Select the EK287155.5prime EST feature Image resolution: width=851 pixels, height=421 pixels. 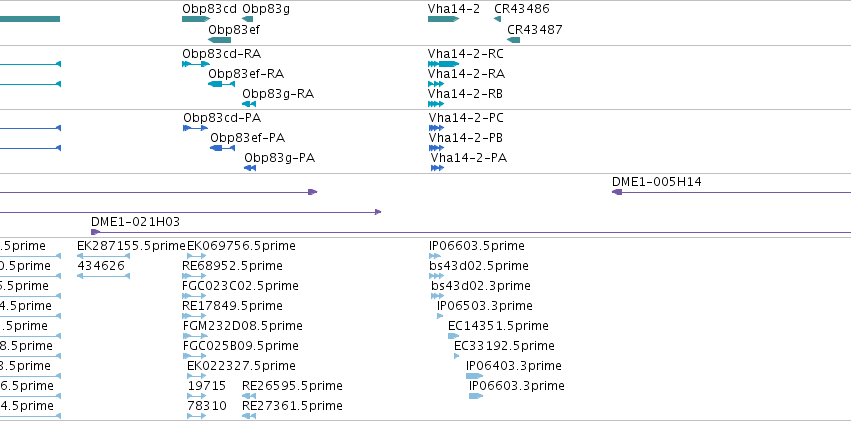(103, 256)
